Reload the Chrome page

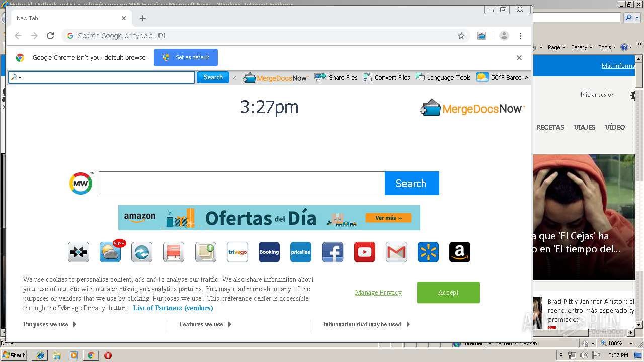click(x=50, y=36)
